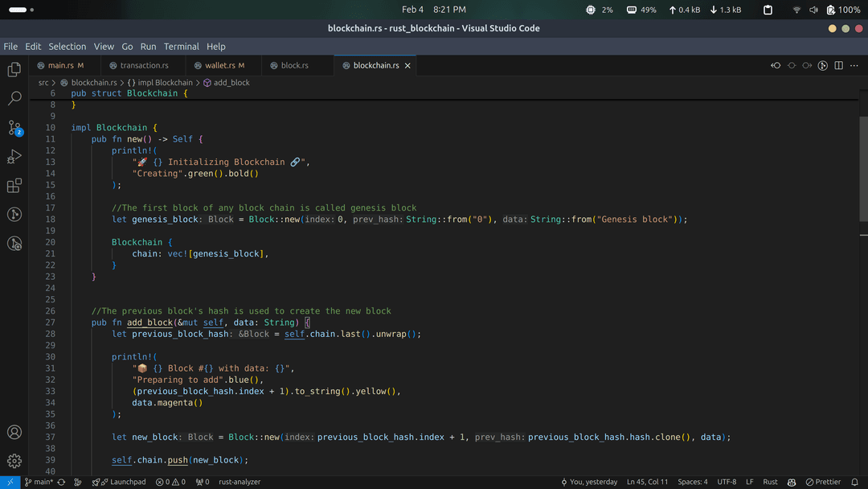Open the Terminal menu
Viewport: 868px width, 489px height.
(181, 47)
